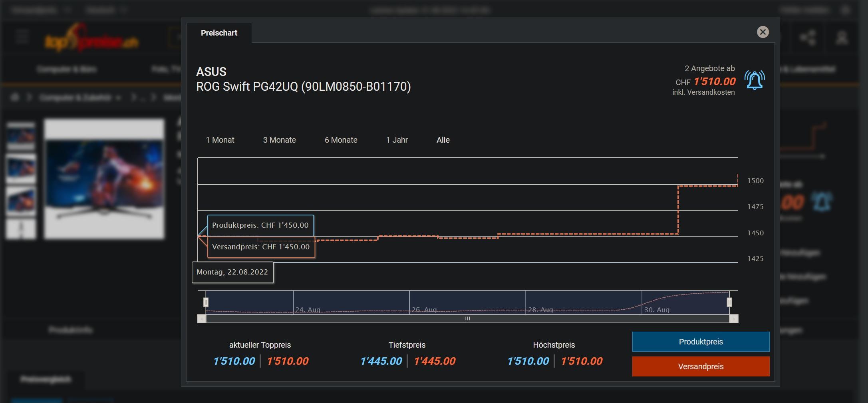868x406 pixels.
Task: Show the 1 Monat price range
Action: click(220, 140)
